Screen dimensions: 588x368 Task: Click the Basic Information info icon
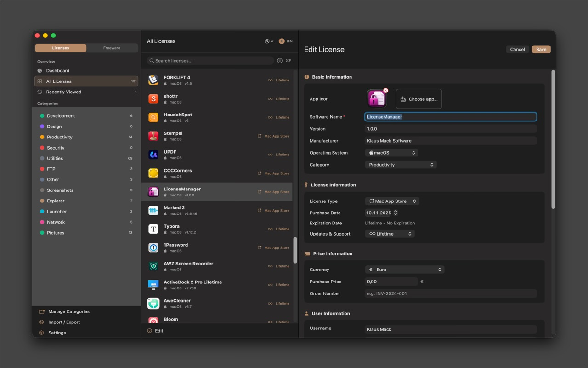click(306, 77)
